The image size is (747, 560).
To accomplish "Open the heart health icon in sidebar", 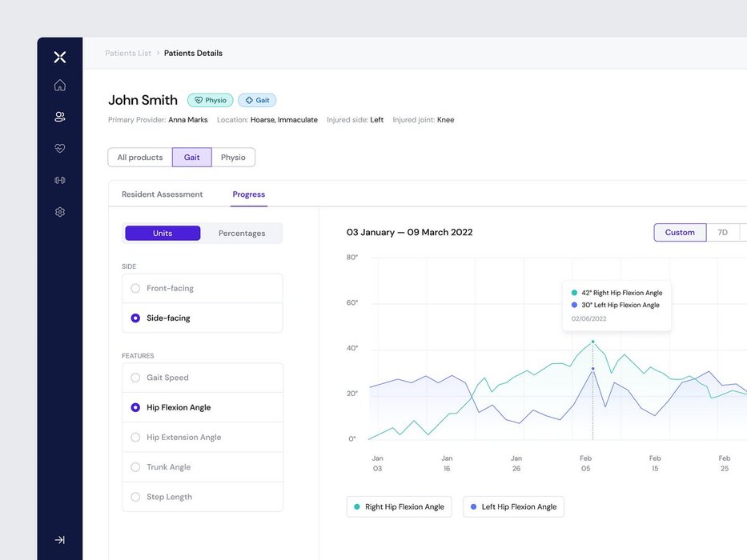I will (60, 149).
